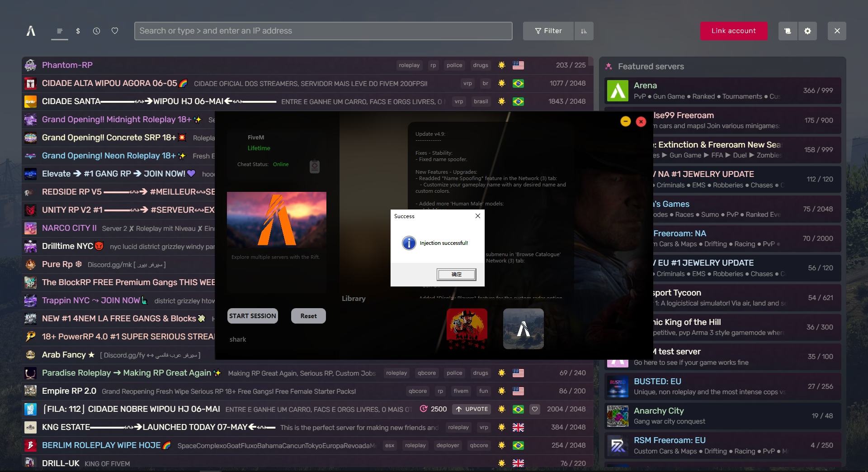The height and width of the screenshot is (472, 868).
Task: Open the Filter dropdown
Action: point(548,31)
